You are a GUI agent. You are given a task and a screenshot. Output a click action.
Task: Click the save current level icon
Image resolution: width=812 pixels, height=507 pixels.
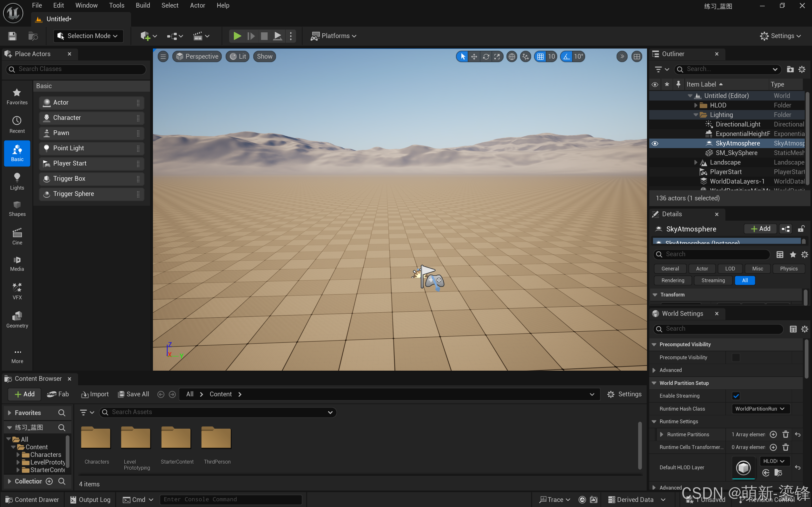(x=12, y=36)
